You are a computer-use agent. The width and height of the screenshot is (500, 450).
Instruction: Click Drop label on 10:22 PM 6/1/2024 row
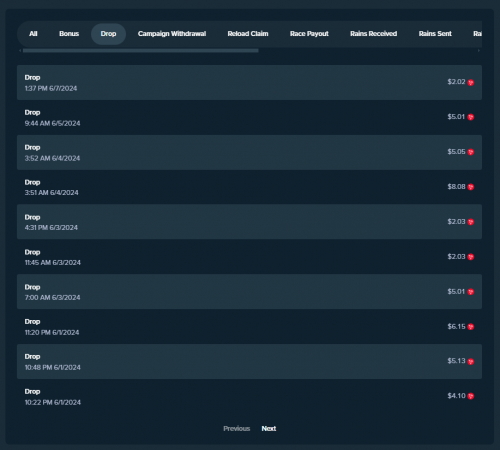click(32, 392)
